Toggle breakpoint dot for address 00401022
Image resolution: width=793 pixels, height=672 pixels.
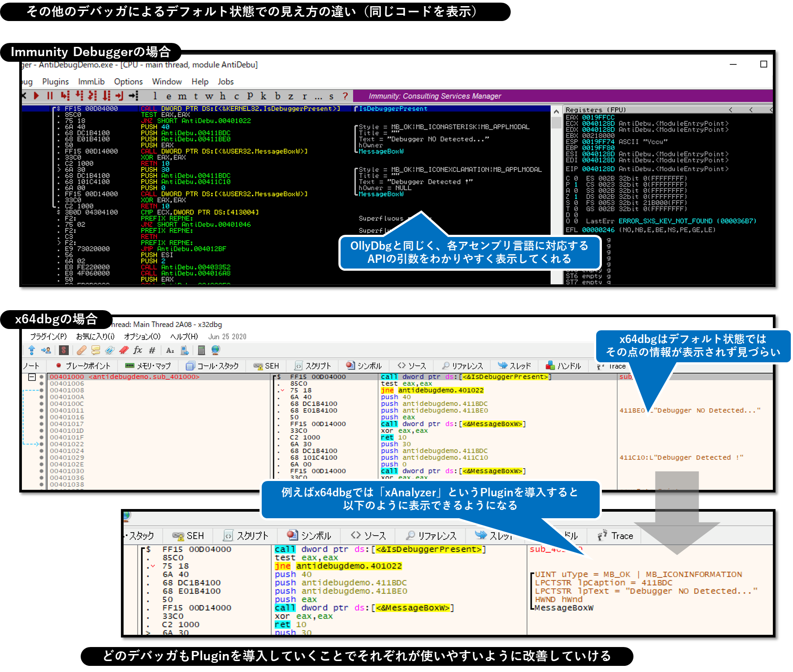coord(42,444)
